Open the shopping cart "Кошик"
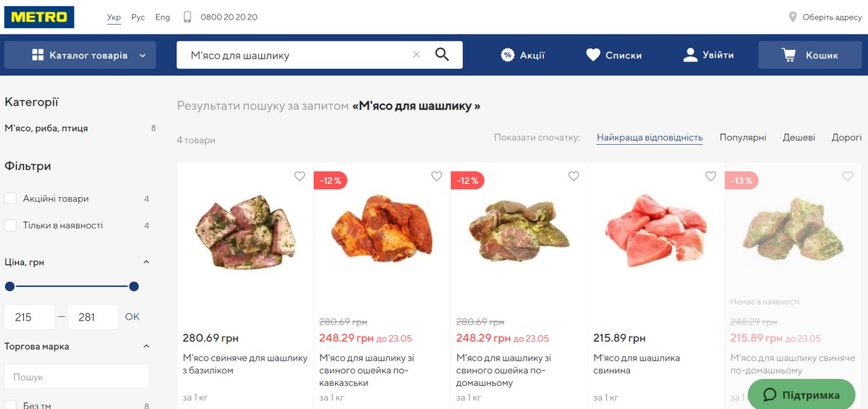Screen dimensions: 868x409 [x=809, y=55]
